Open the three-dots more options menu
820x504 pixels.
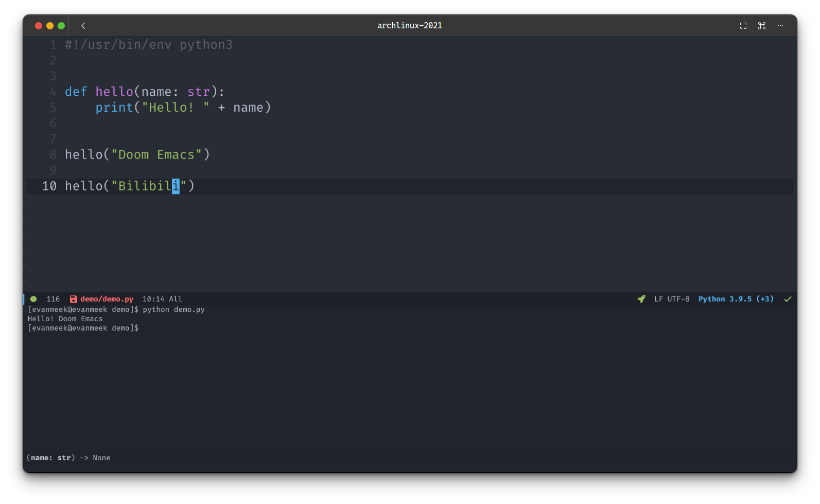click(x=780, y=26)
